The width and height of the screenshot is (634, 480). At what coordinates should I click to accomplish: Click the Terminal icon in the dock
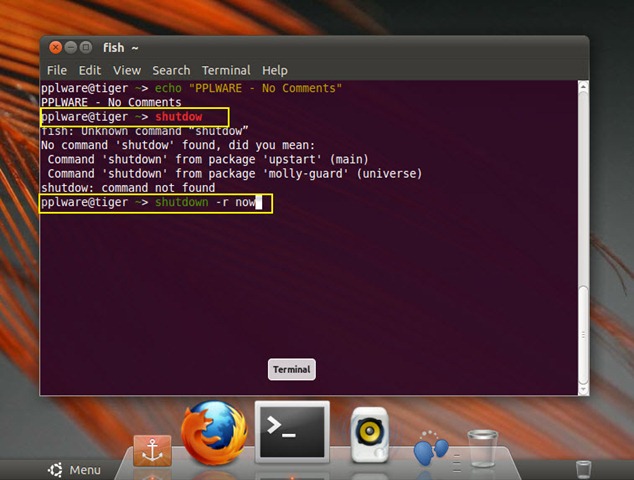point(292,432)
